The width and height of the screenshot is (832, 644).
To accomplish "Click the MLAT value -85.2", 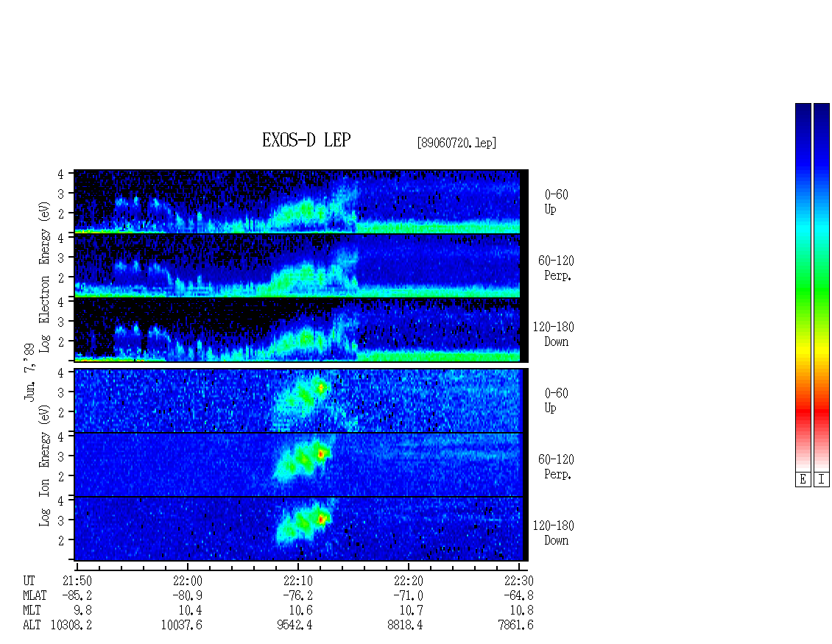I will coord(77,595).
